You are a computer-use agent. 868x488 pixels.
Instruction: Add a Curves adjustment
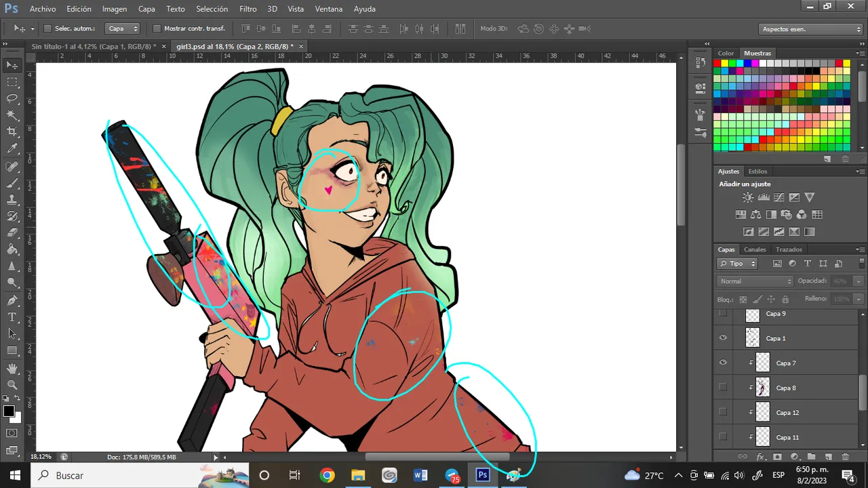(x=779, y=197)
